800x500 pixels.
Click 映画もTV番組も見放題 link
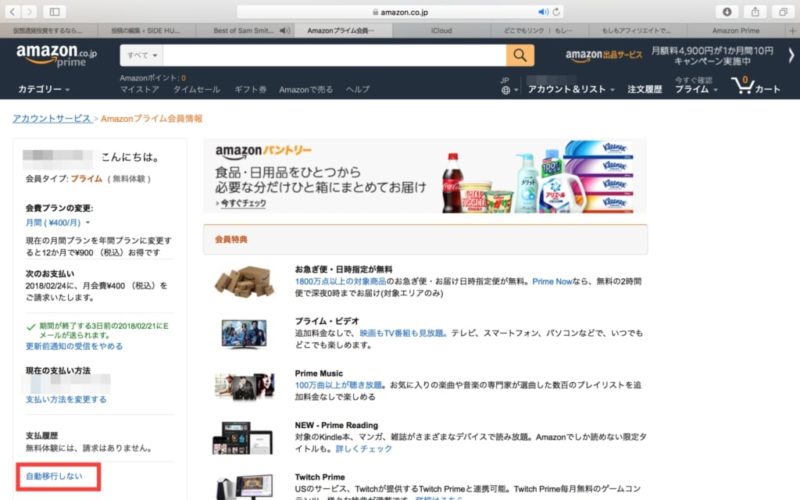tap(403, 333)
